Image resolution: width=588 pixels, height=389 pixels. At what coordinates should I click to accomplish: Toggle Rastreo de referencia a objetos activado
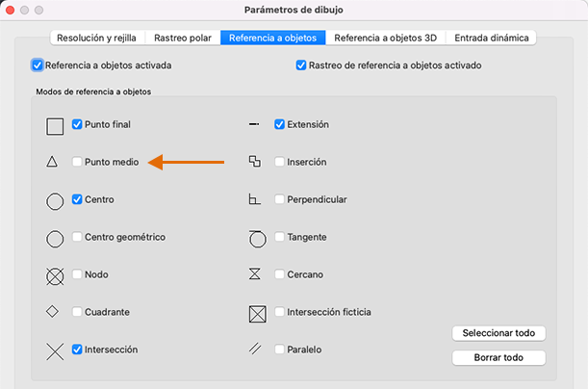click(302, 65)
